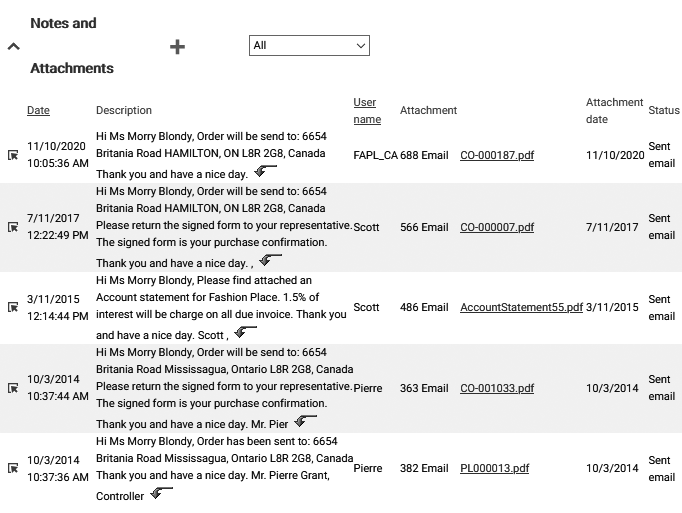Click the Notes and Attachments heading

pyautogui.click(x=71, y=46)
